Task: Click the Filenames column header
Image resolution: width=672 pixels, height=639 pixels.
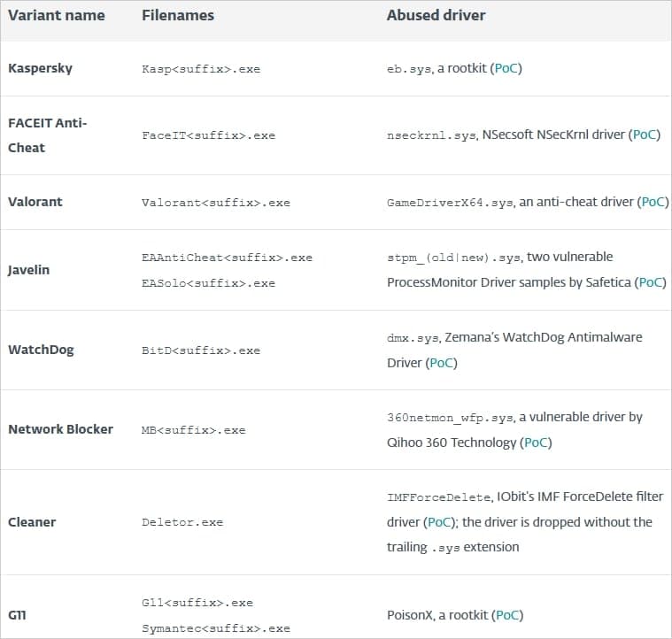Action: click(x=178, y=15)
